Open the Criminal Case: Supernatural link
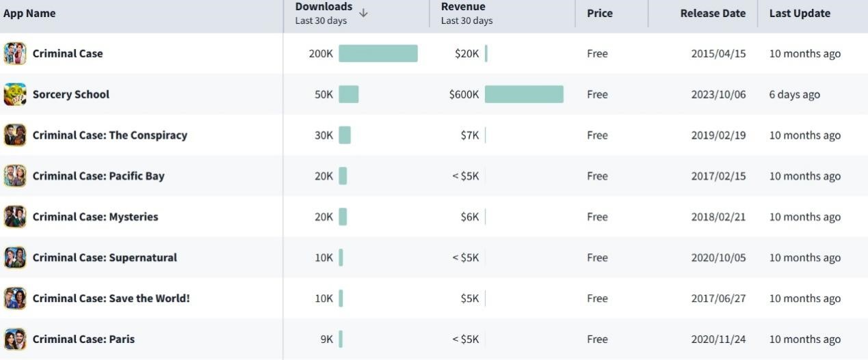Image resolution: width=868 pixels, height=360 pixels. point(105,258)
